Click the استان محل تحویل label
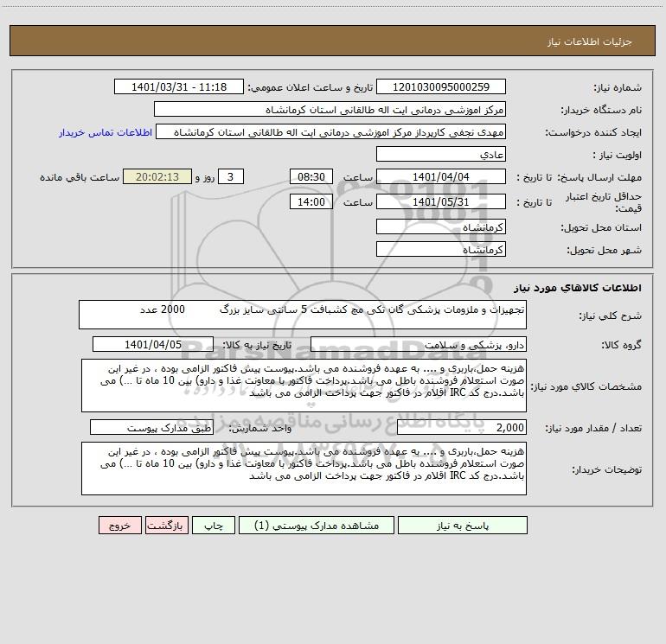This screenshot has height=644, width=666. (601, 227)
